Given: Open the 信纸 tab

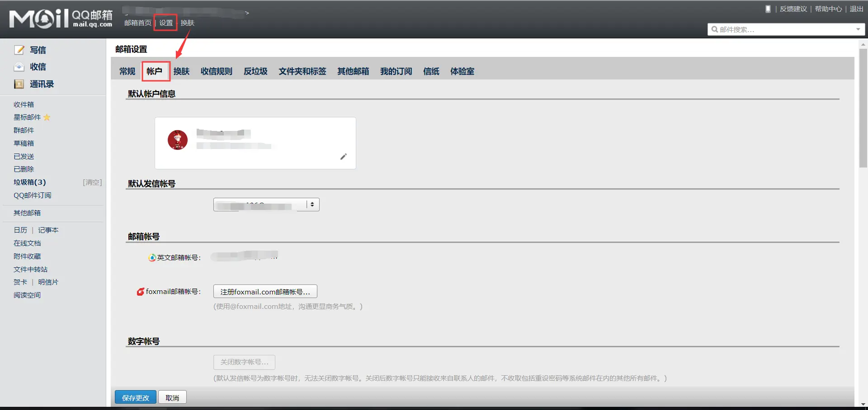Looking at the screenshot, I should tap(431, 71).
